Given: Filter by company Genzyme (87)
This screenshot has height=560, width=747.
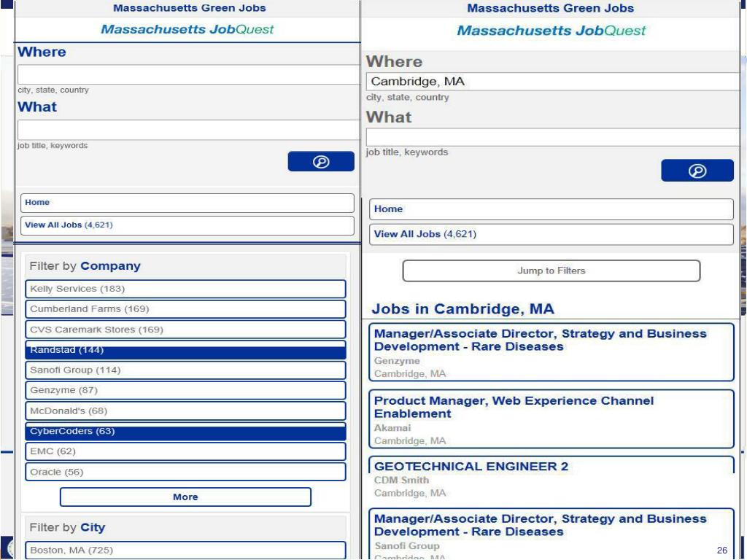Looking at the screenshot, I should 185,391.
